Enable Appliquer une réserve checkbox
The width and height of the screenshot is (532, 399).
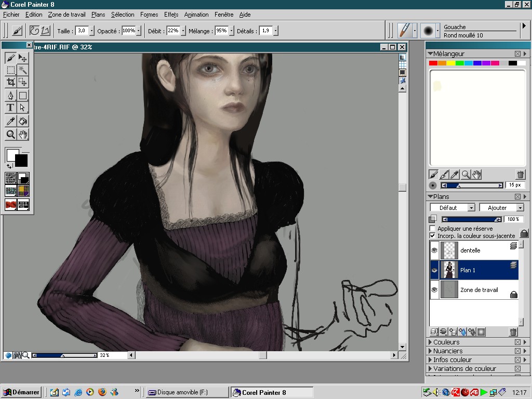tap(432, 229)
